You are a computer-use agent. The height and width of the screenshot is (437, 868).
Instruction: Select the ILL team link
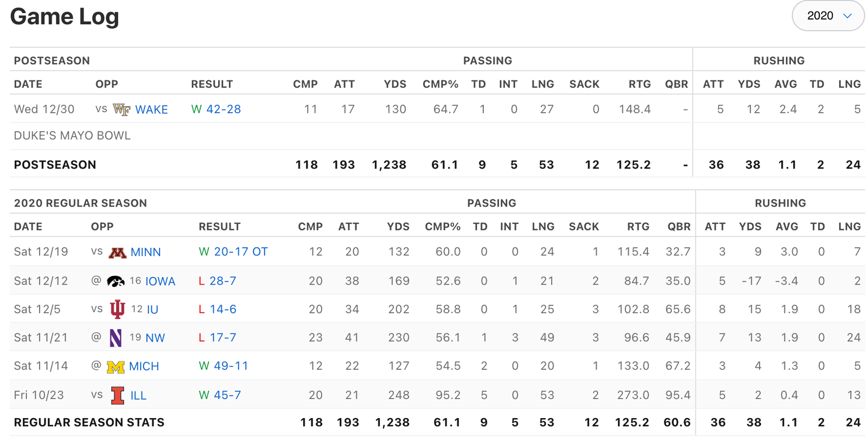click(138, 395)
